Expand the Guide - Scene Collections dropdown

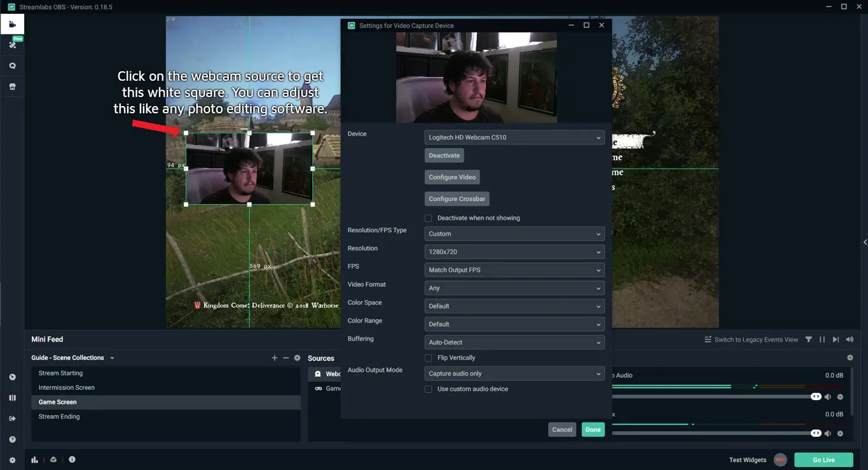click(x=73, y=358)
